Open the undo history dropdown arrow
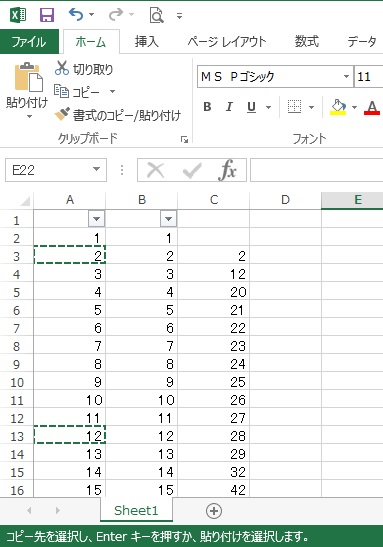This screenshot has width=383, height=547. [x=92, y=15]
